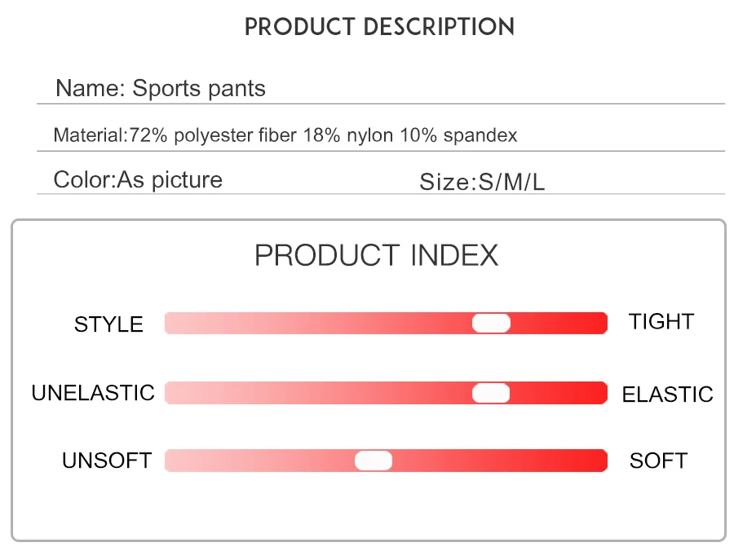The height and width of the screenshot is (560, 734).
Task: Click the ELASTIC label
Action: coord(667,395)
